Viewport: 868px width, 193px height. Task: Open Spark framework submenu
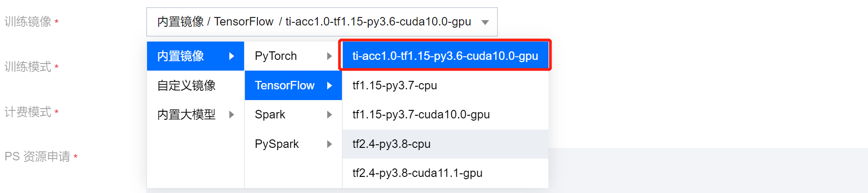(x=270, y=115)
